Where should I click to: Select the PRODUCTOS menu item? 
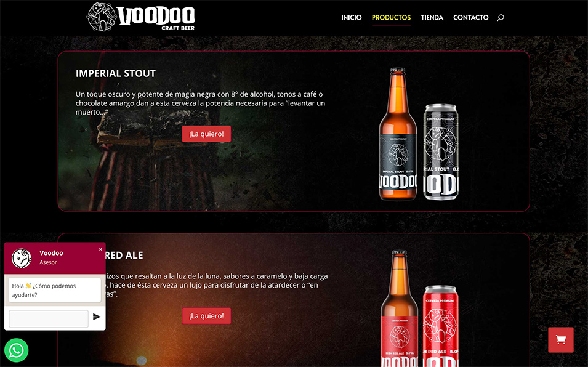click(391, 18)
